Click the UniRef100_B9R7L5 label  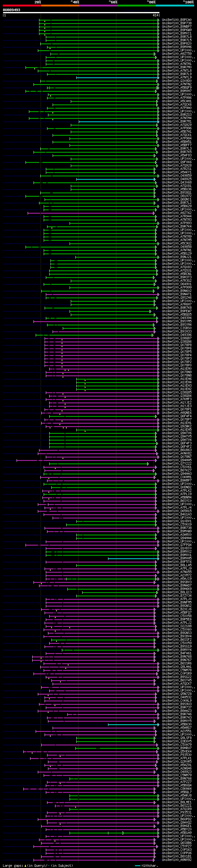coord(176,40)
